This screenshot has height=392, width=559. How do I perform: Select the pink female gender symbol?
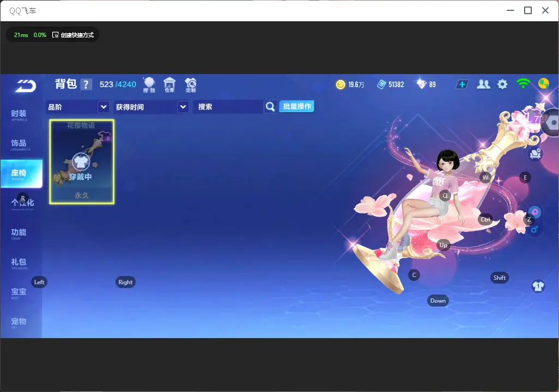coord(535,212)
